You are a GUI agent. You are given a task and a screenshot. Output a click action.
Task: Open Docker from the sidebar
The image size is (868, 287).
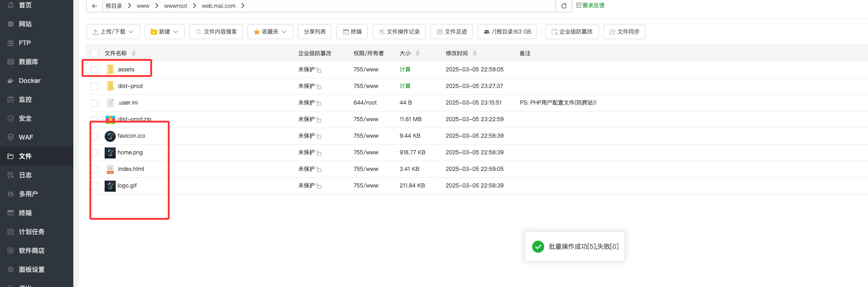pyautogui.click(x=30, y=81)
